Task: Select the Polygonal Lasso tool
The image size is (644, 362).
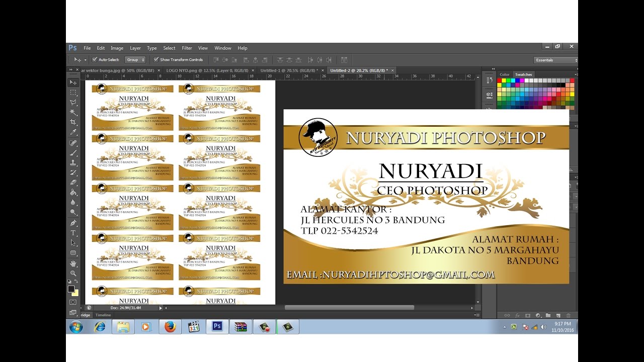Action: click(73, 103)
